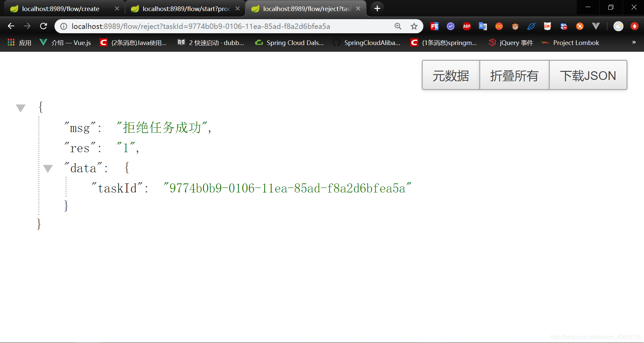644x343 pixels.
Task: Collapse the "data" JSON node
Action: pyautogui.click(x=48, y=169)
